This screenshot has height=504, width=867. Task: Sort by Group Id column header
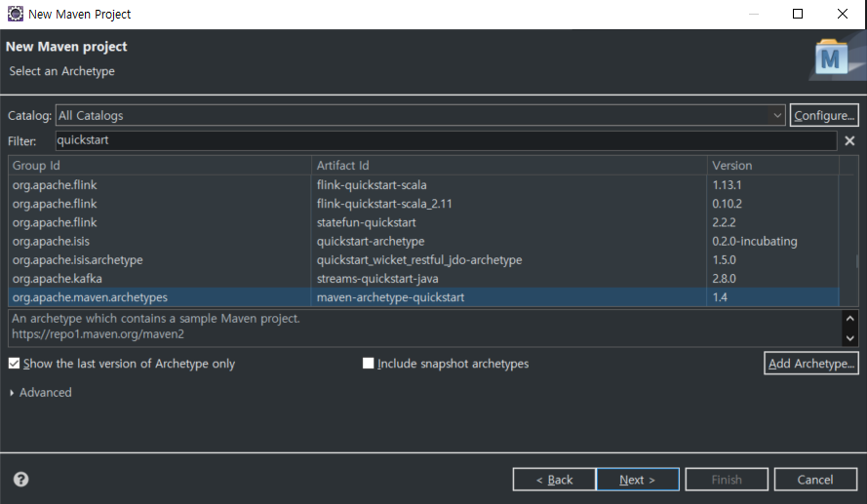[x=160, y=165]
